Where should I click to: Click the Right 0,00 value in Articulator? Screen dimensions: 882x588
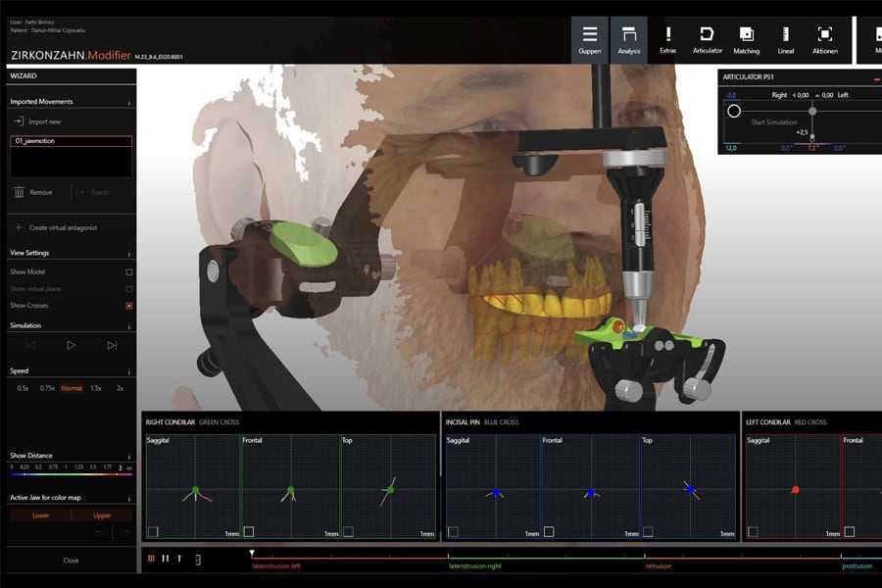(x=802, y=95)
